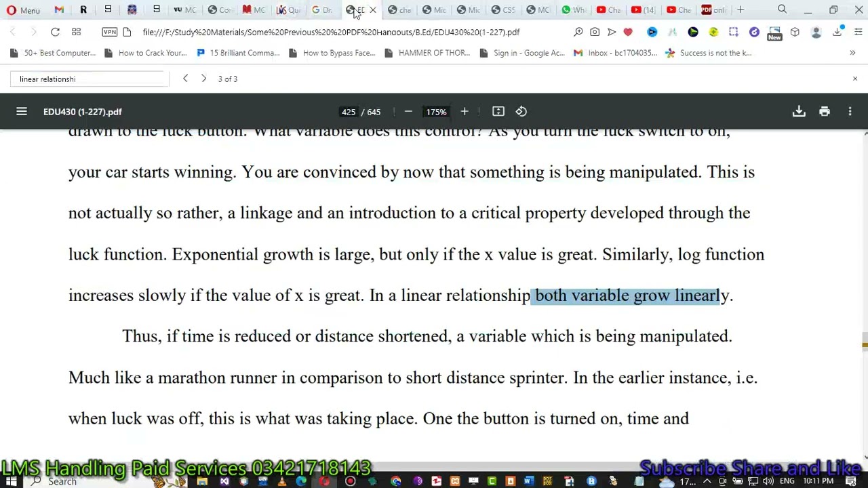Viewport: 868px width, 488px height.
Task: Switch to the WhatsApp tab
Action: pyautogui.click(x=573, y=9)
